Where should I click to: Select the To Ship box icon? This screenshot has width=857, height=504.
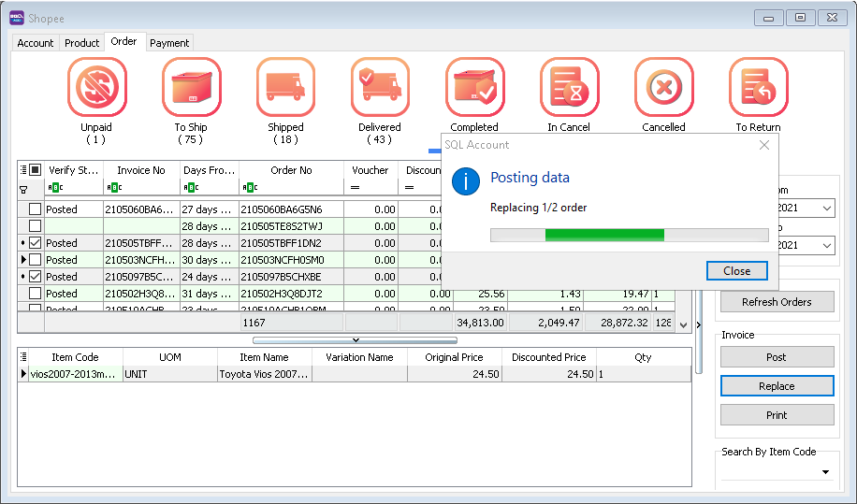191,87
